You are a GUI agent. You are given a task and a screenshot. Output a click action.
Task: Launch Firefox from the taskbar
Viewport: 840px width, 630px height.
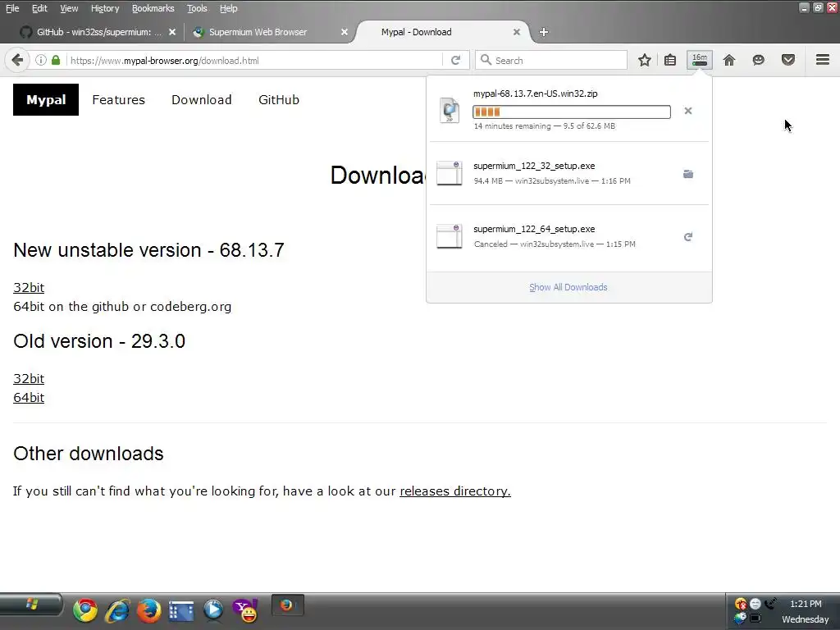[x=149, y=610]
